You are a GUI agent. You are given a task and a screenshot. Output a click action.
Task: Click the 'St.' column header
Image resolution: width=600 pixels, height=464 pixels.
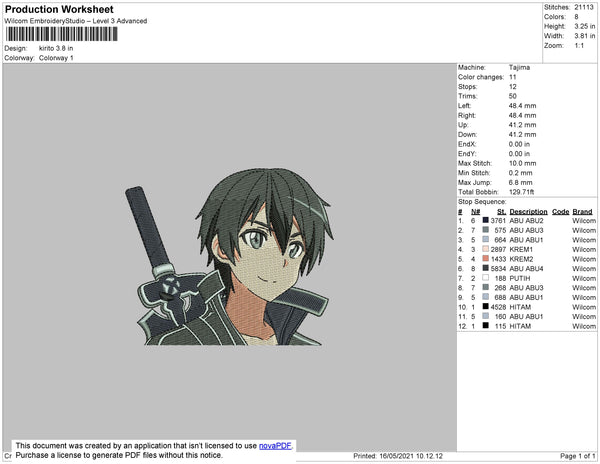(x=501, y=212)
